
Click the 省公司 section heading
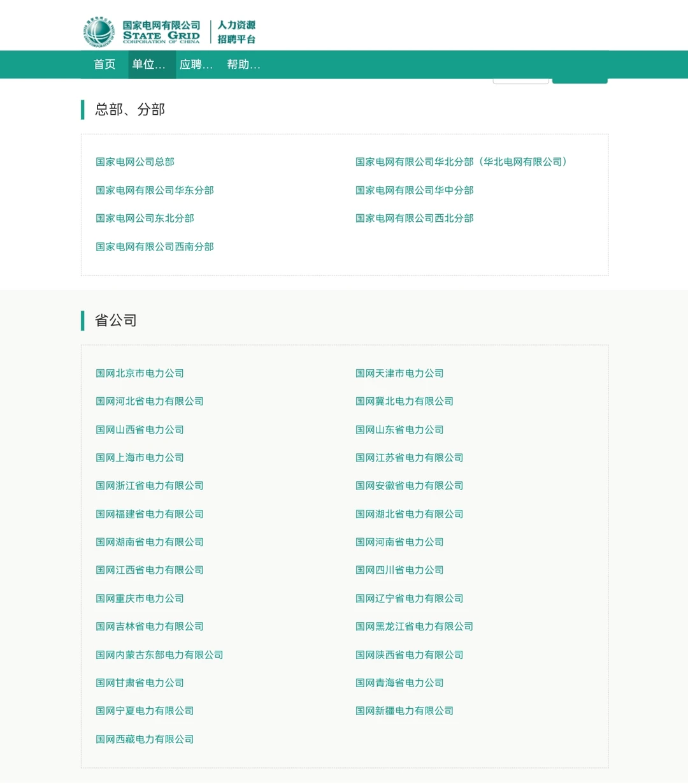click(x=116, y=321)
